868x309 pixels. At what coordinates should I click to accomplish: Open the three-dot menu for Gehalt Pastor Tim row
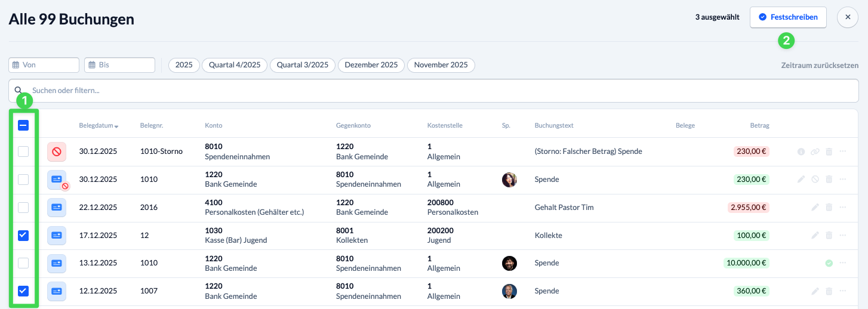[x=843, y=208]
